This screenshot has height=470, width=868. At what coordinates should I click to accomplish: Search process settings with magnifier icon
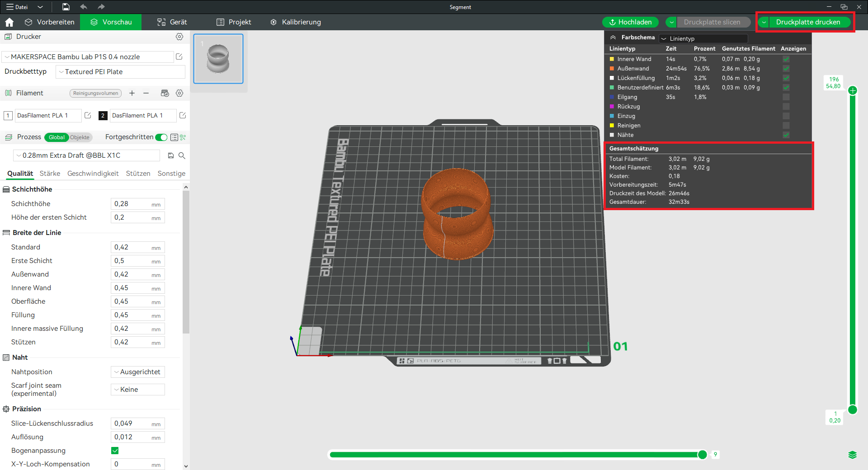click(182, 155)
